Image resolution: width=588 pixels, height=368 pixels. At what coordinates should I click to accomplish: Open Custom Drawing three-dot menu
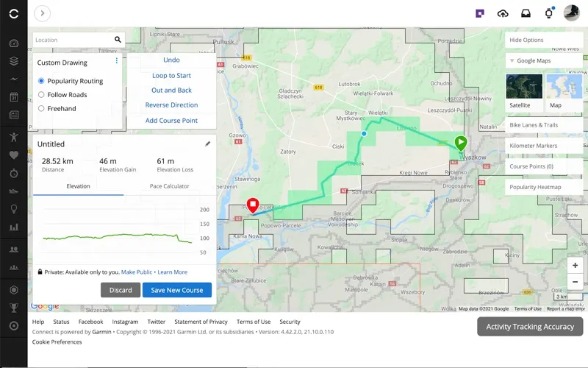117,61
